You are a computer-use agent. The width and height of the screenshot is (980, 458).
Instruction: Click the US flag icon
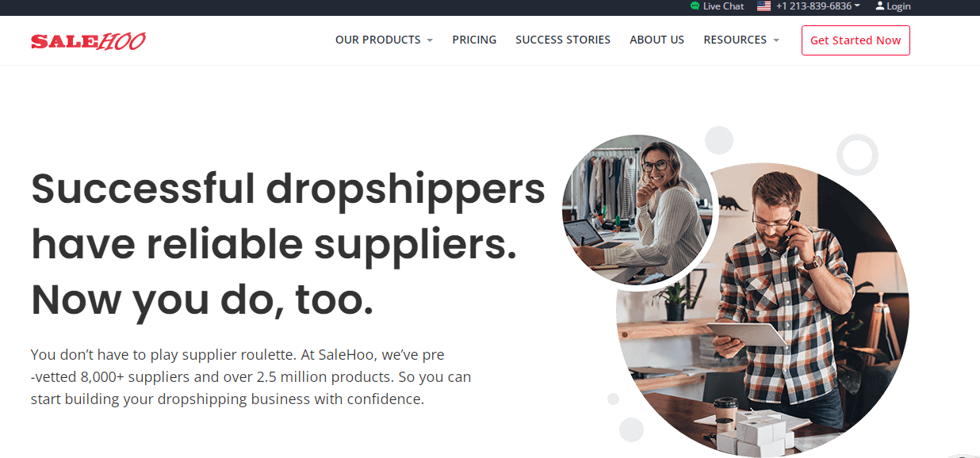[x=764, y=6]
